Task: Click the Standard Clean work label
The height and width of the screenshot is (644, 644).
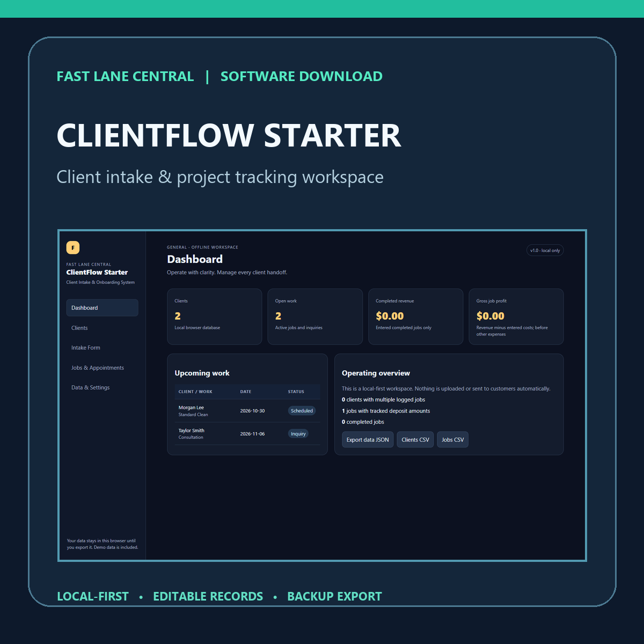Action: pos(193,414)
